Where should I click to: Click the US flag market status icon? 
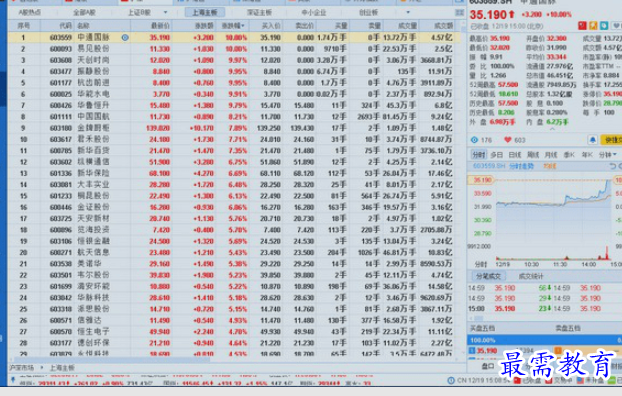[580, 381]
